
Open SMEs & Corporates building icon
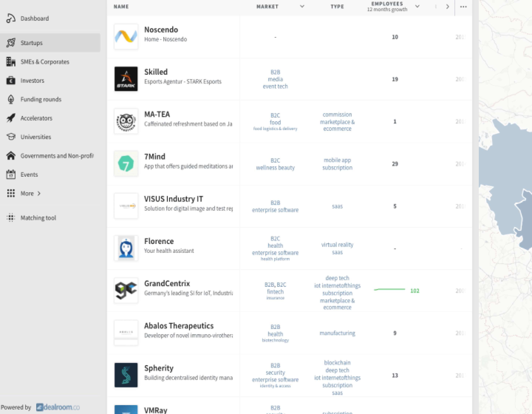point(11,62)
